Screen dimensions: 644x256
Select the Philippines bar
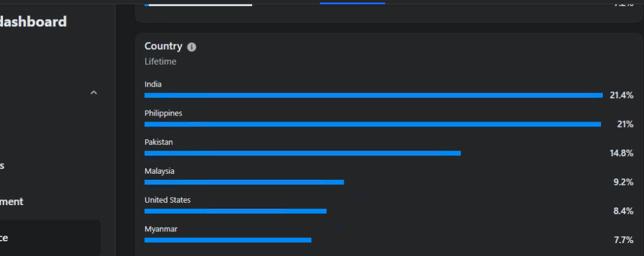coord(373,124)
